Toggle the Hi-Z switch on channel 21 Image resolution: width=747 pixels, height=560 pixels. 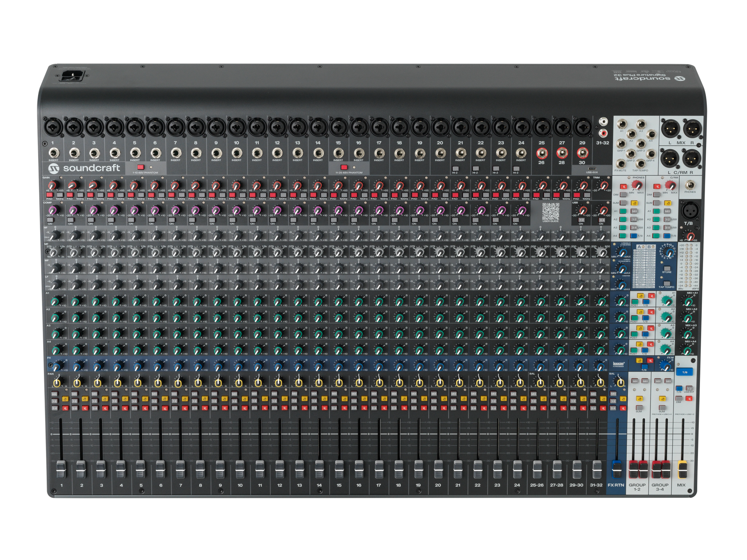coord(455,169)
